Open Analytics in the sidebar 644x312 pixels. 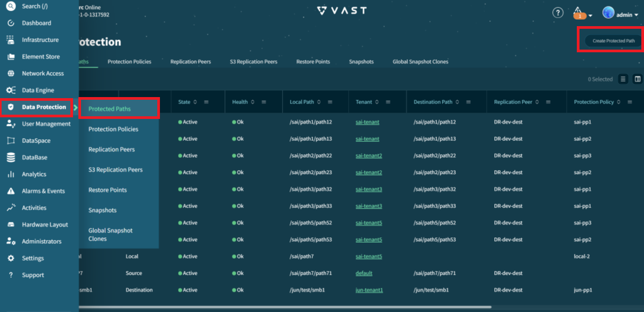34,174
